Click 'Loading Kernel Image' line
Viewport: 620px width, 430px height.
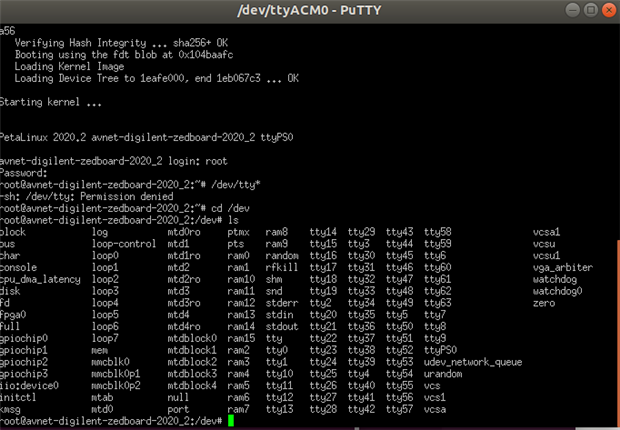[x=69, y=66]
